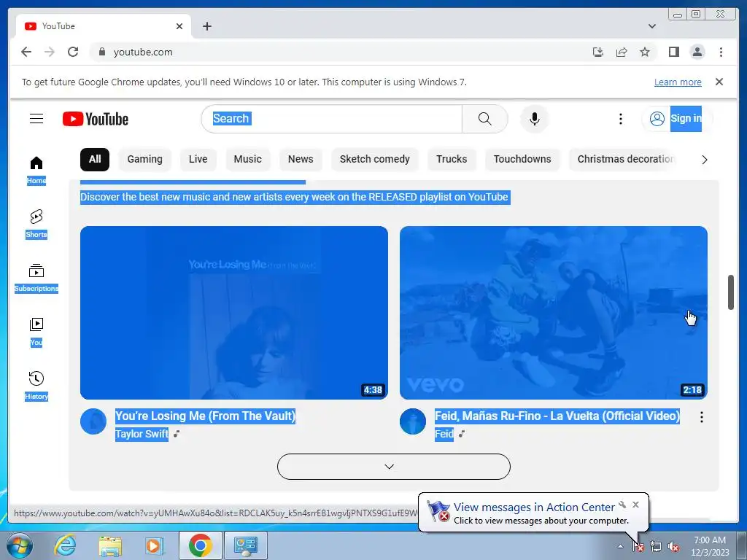747x560 pixels.
Task: Select the Live category chip
Action: click(x=198, y=159)
